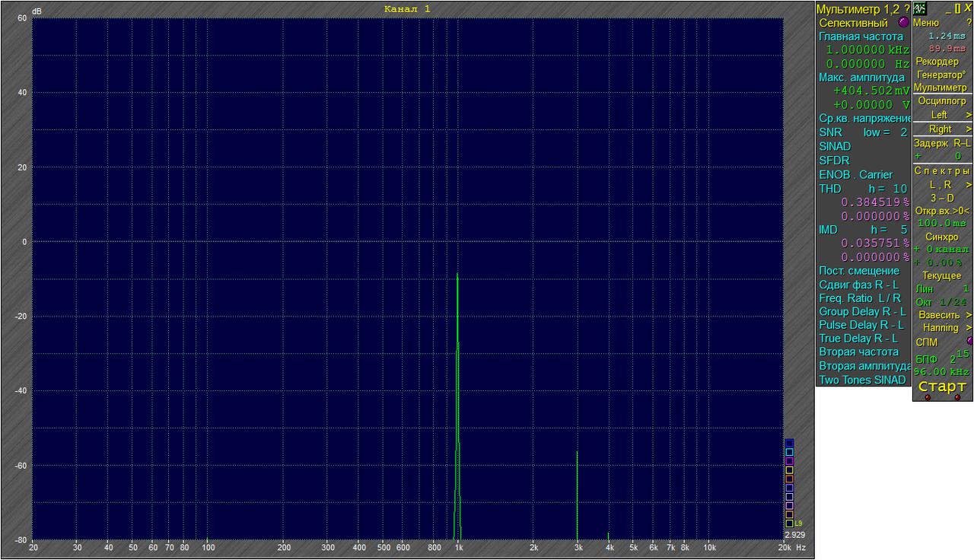Click the Старт button
This screenshot has height=560, width=974.
pos(942,386)
